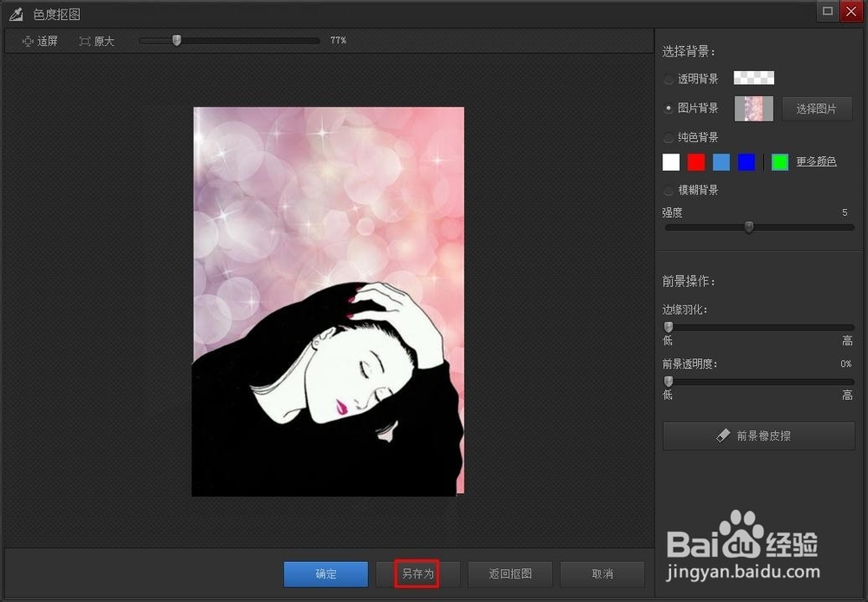
Task: Click the 另存为 save as button
Action: coord(418,573)
